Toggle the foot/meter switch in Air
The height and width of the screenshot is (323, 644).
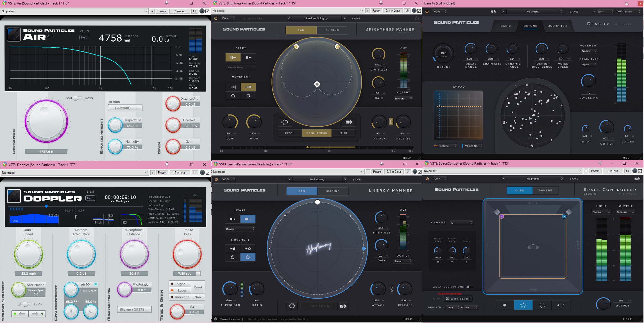78,98
